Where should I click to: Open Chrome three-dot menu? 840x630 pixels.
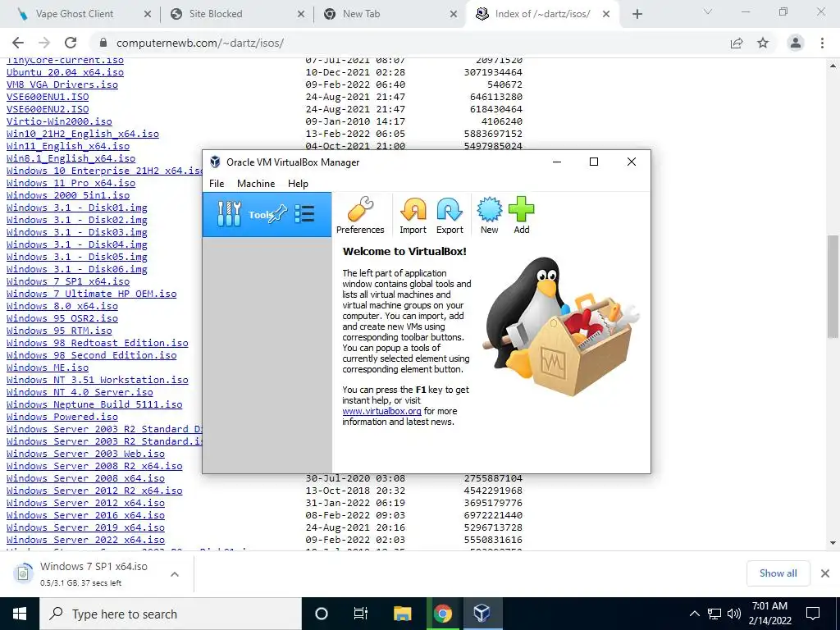822,43
